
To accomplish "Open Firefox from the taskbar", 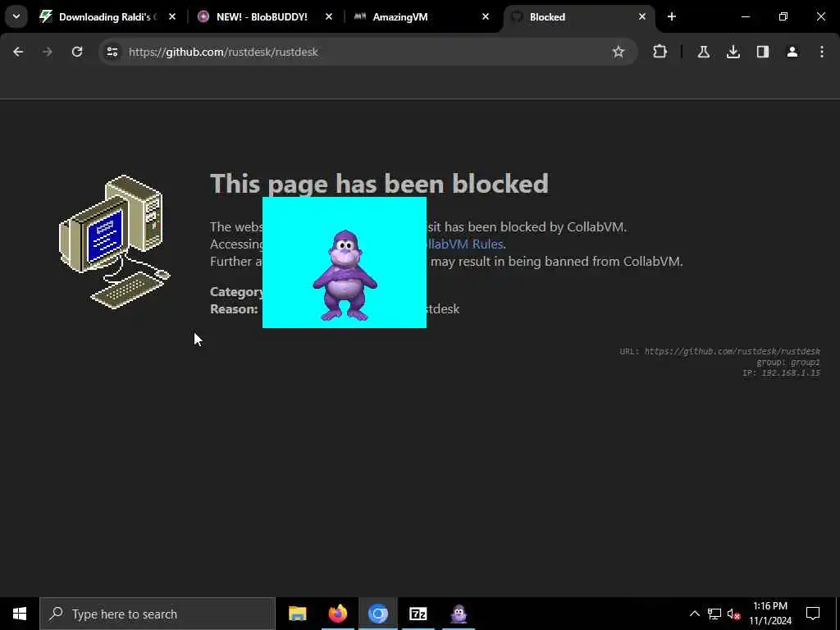I will pos(337,614).
